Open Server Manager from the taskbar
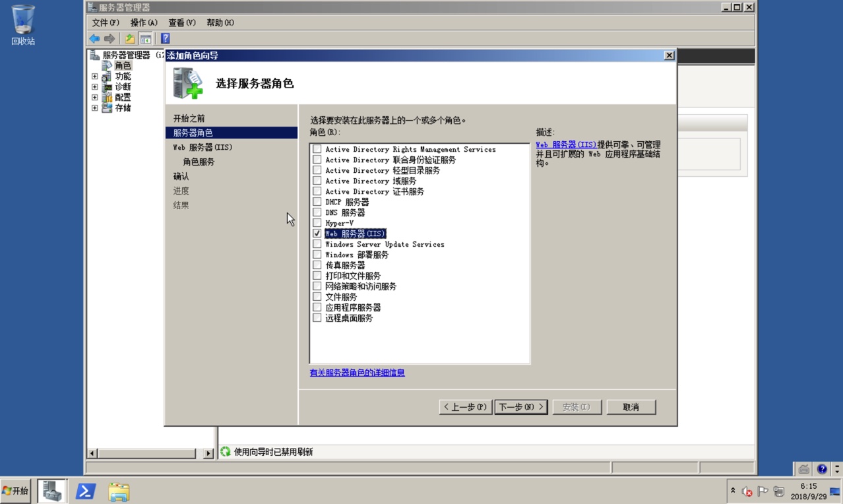The image size is (843, 504). pyautogui.click(x=52, y=491)
